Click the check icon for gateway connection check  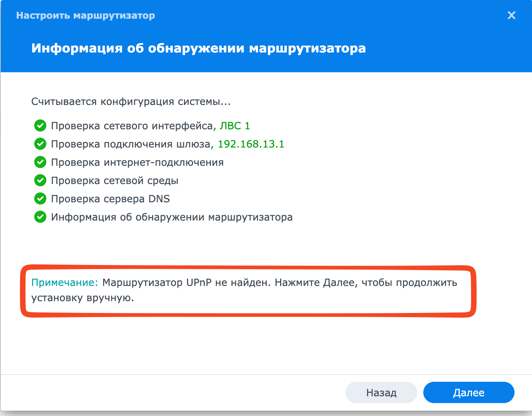[40, 144]
